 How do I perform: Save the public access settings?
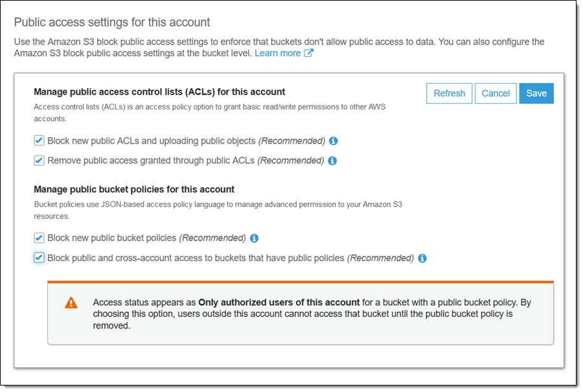[536, 93]
